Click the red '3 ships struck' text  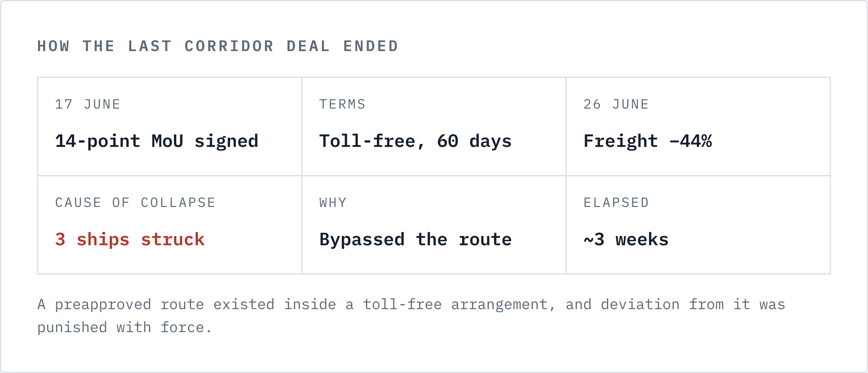(x=130, y=240)
